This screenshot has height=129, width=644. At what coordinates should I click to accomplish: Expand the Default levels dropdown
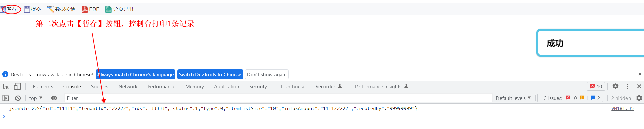(513, 98)
